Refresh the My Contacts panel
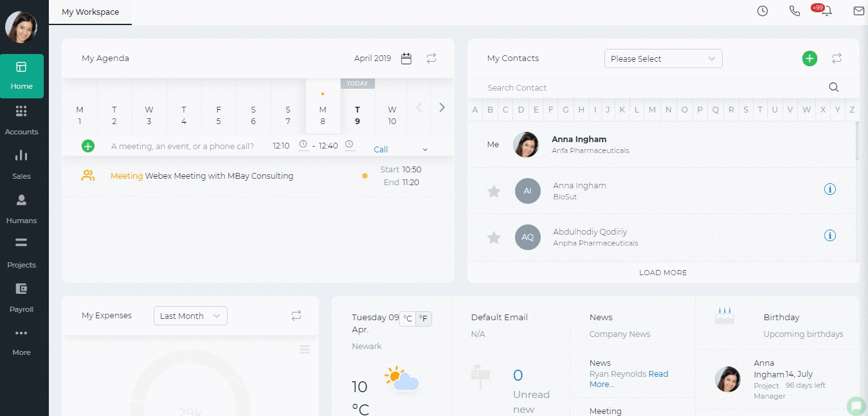868x416 pixels. [836, 59]
